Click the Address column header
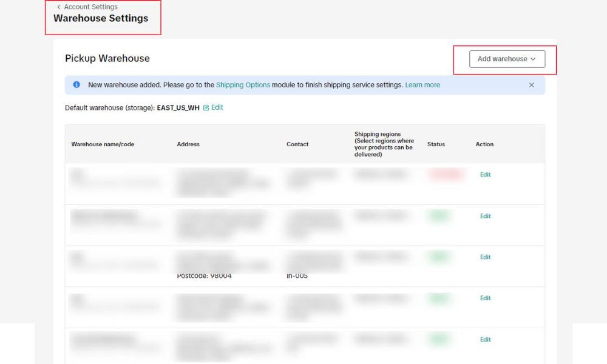Screen dimensions: 607x364 point(188,144)
